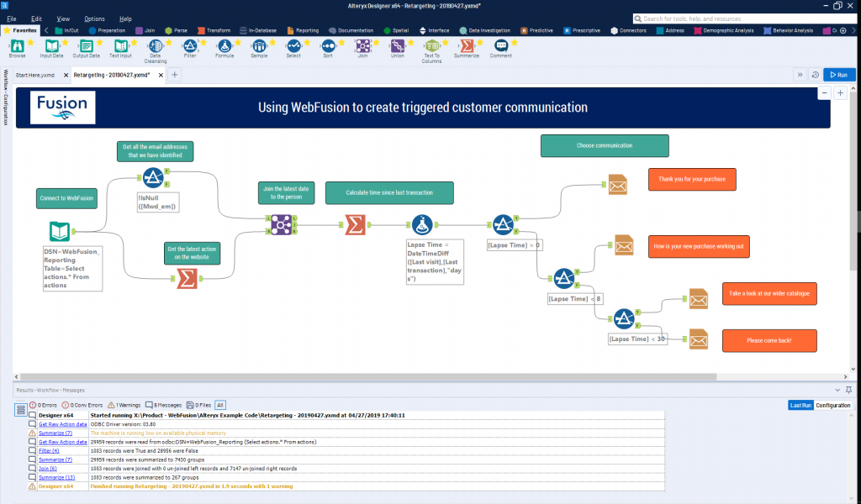Click the Input Data node for DSN=WebFusion_Reporting

coord(60,232)
